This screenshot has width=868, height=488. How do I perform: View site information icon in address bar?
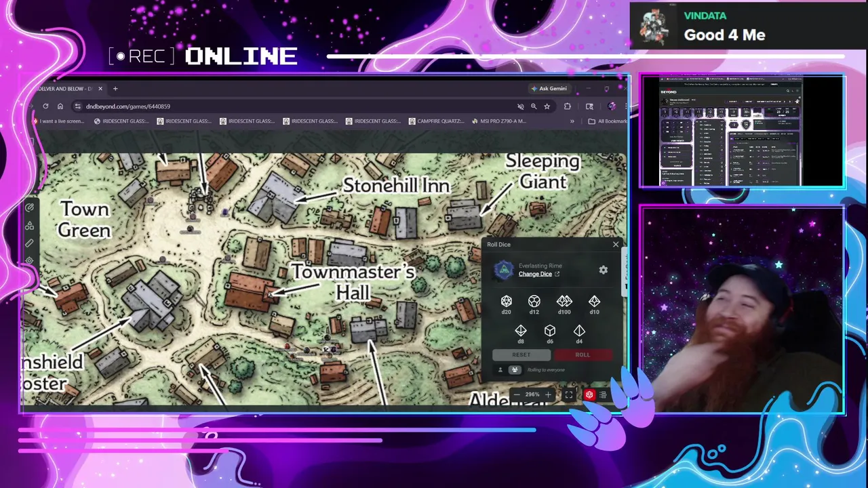click(77, 106)
